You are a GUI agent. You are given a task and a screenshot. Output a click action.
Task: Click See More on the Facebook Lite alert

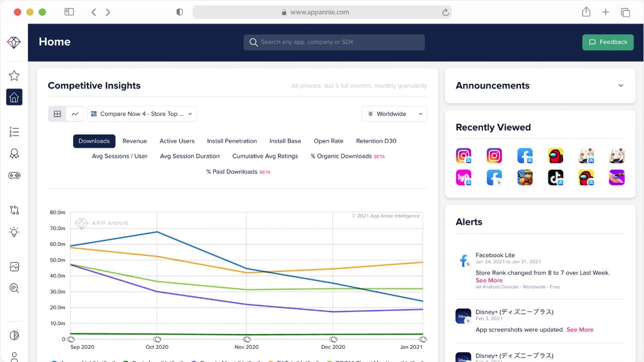coord(488,280)
